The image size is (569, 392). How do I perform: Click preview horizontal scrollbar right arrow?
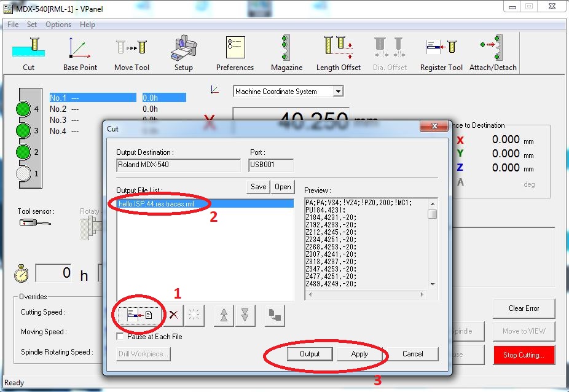422,294
